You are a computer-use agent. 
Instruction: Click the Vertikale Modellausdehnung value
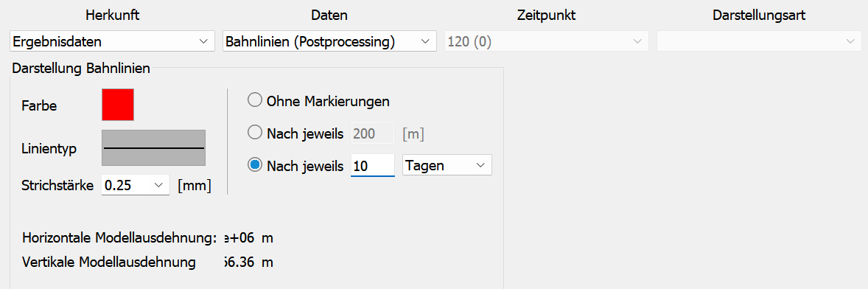click(x=248, y=262)
